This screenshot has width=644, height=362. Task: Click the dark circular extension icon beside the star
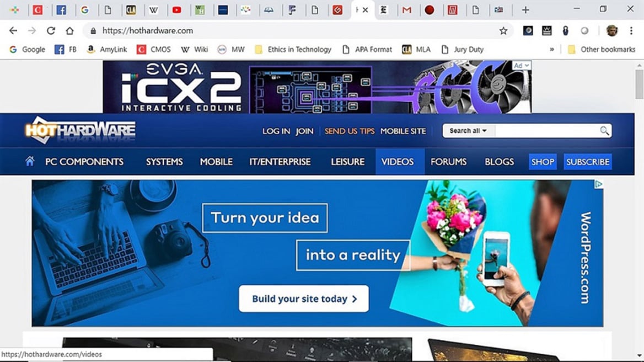(528, 30)
